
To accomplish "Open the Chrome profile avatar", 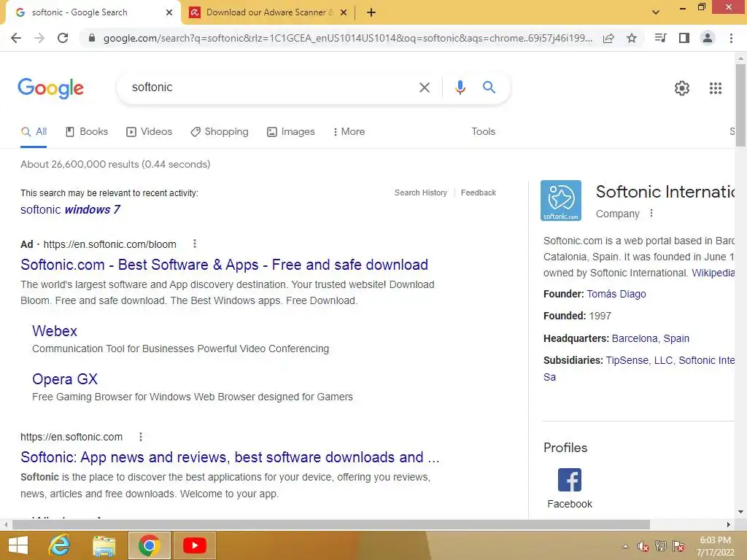I will pos(708,38).
